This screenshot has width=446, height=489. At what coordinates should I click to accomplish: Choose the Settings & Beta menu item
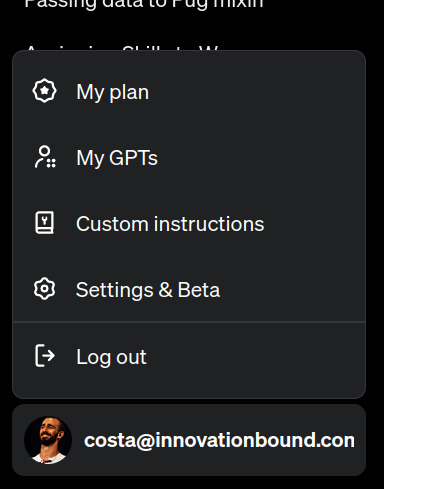(x=189, y=289)
